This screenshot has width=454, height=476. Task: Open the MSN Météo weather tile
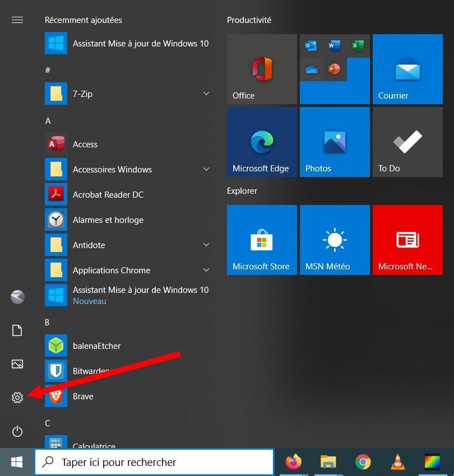335,240
